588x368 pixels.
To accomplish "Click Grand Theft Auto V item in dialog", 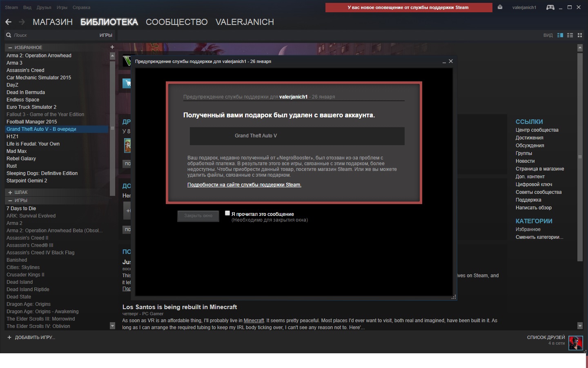I will point(297,136).
